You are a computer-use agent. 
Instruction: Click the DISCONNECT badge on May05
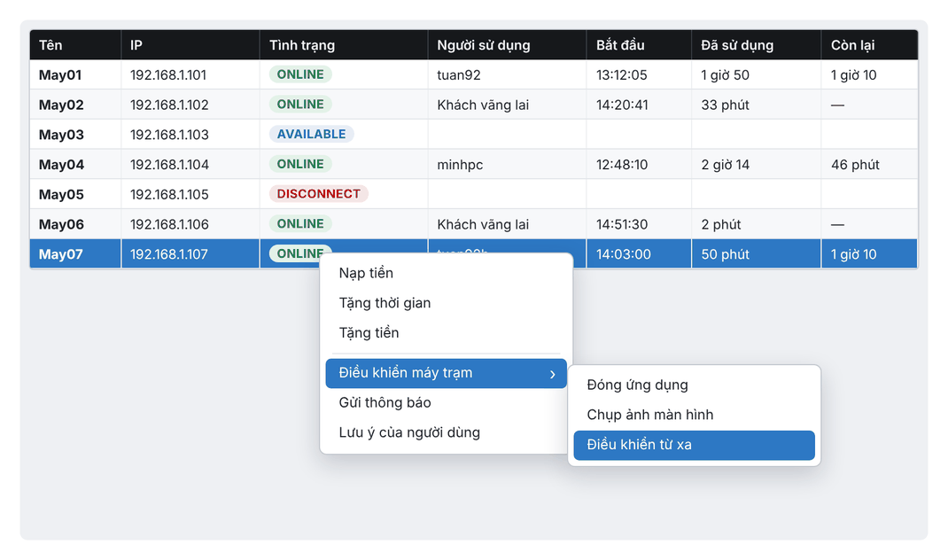coord(319,194)
